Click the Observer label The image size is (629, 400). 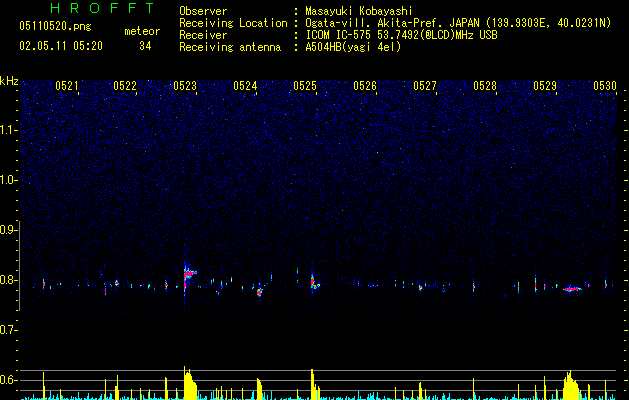(203, 11)
